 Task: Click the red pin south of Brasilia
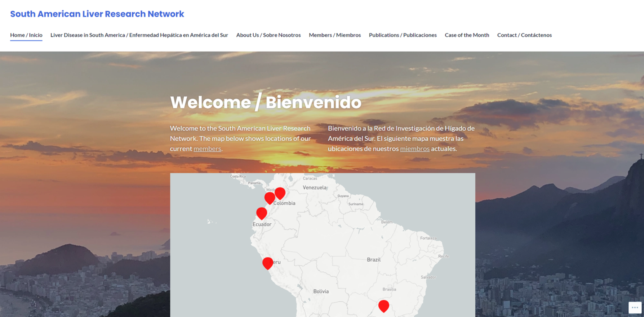coord(384,305)
